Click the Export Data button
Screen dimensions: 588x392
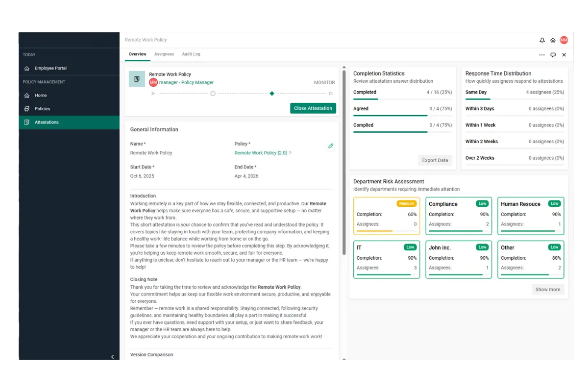435,160
